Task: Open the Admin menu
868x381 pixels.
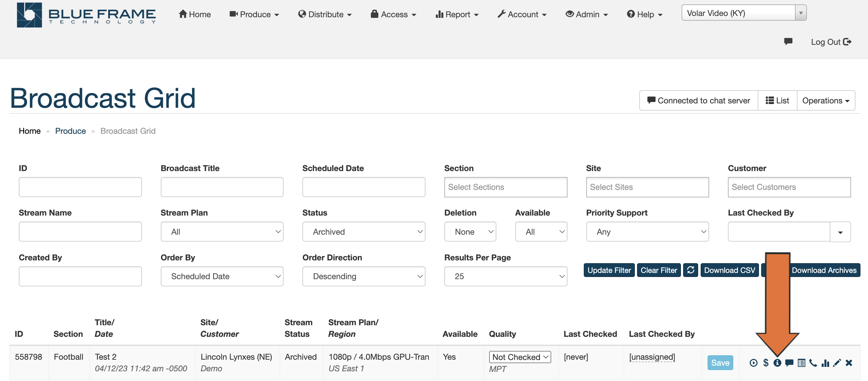Action: point(587,14)
